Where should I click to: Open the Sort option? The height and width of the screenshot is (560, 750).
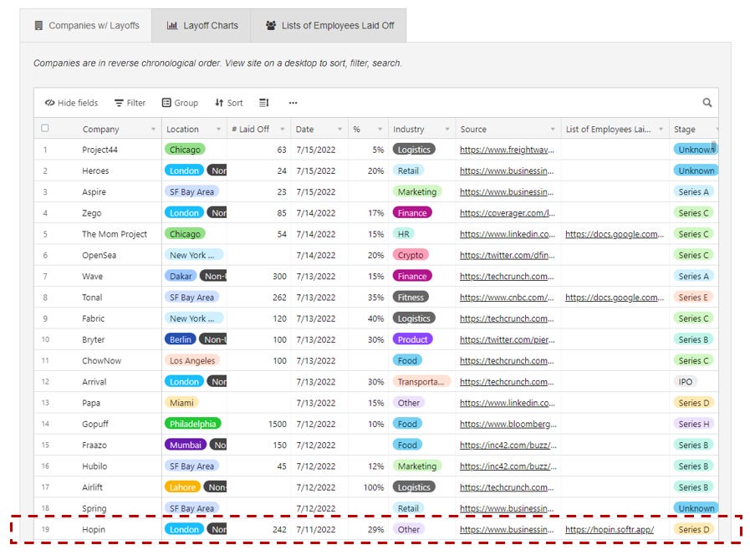[x=228, y=103]
